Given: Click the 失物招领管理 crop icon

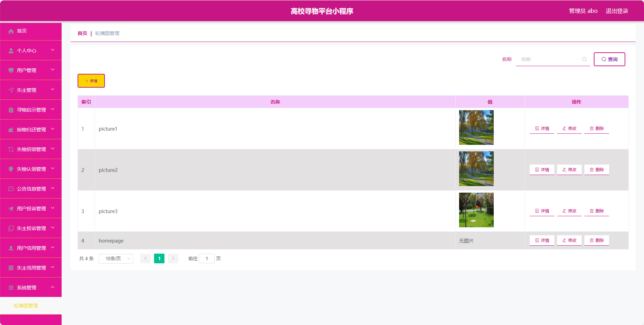Looking at the screenshot, I should coord(11,149).
